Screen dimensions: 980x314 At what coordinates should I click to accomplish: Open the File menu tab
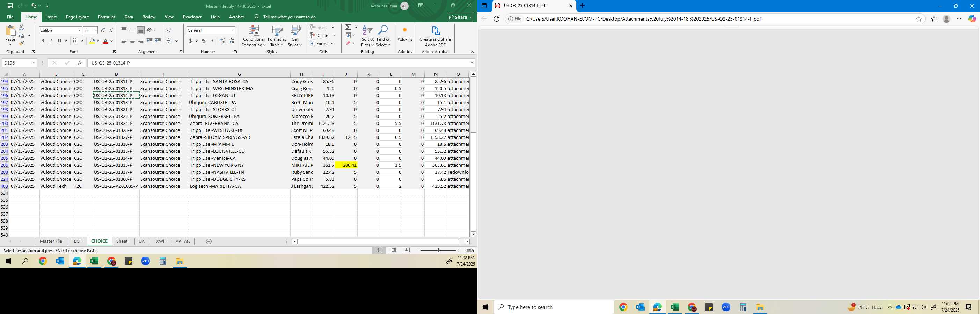coord(10,17)
